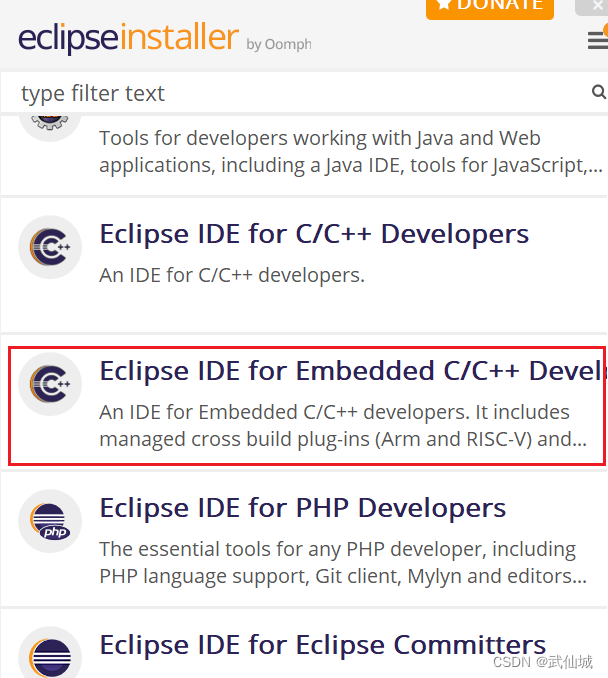Click the 'by Oomph' label

279,45
